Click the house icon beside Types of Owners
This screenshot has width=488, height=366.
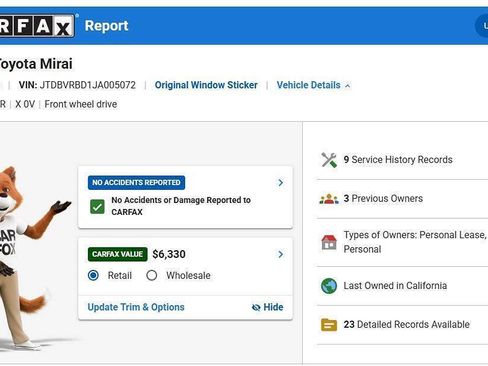click(x=329, y=242)
